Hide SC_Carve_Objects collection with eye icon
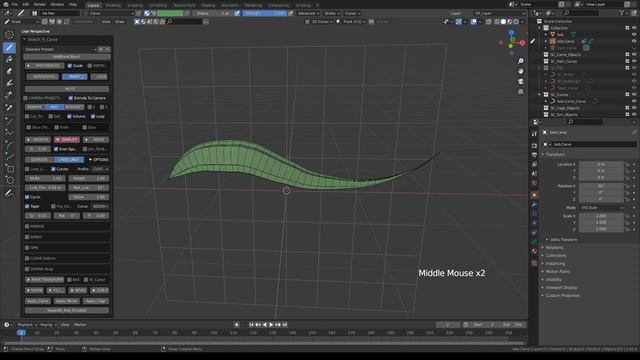640x360 pixels. pos(634,54)
